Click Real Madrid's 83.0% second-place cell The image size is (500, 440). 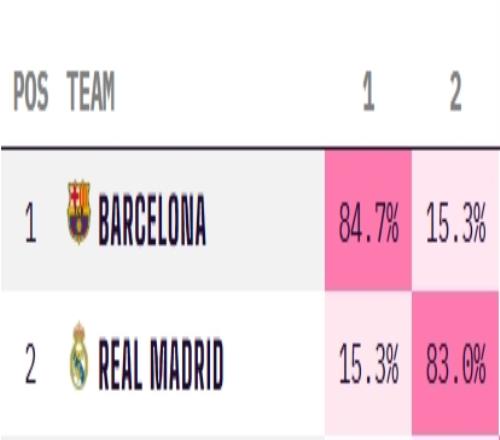coord(456,363)
